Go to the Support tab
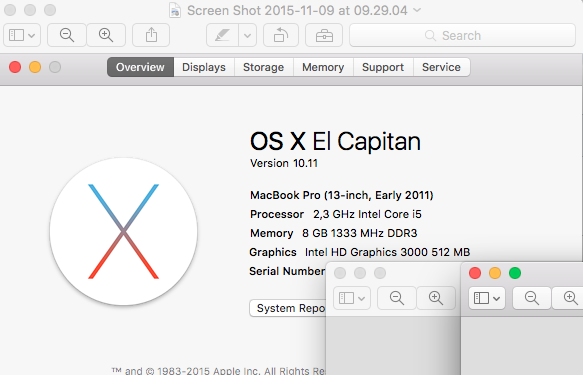Viewport: 583px width, 375px height. tap(383, 67)
